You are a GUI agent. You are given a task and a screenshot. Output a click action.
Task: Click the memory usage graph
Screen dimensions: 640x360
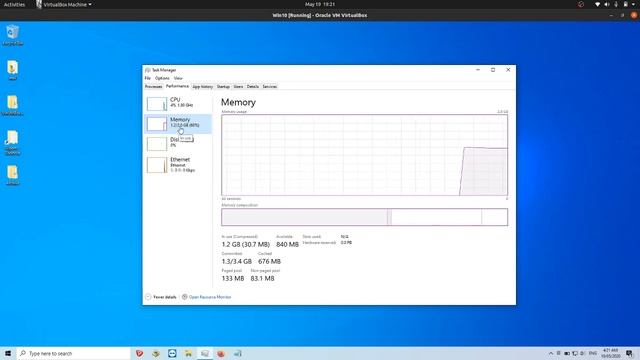coord(364,155)
